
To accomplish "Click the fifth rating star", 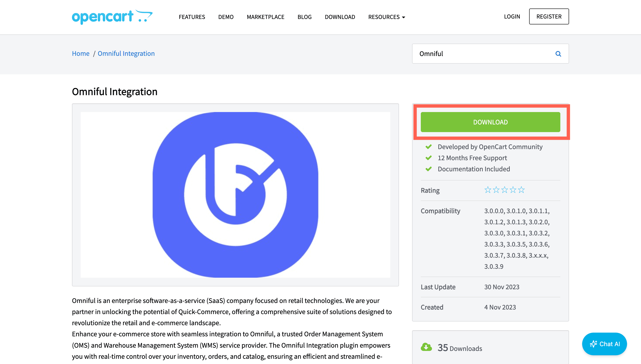I will pos(521,190).
